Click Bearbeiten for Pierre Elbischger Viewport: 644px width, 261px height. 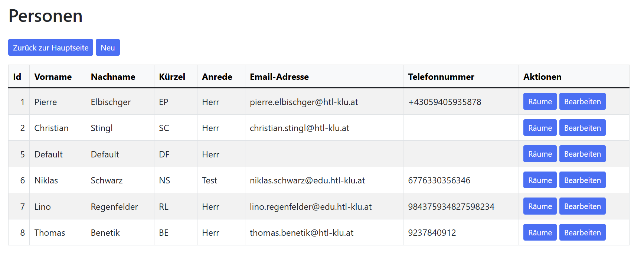coord(582,102)
